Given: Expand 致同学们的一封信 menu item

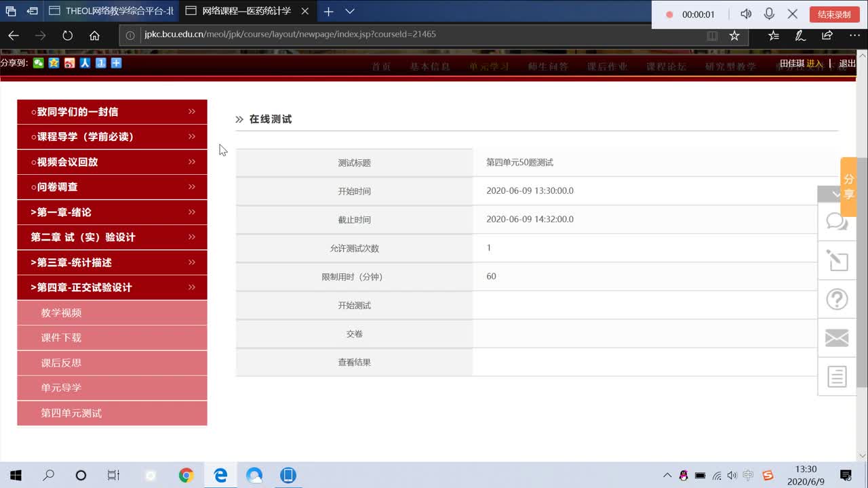Looking at the screenshot, I should pyautogui.click(x=112, y=112).
